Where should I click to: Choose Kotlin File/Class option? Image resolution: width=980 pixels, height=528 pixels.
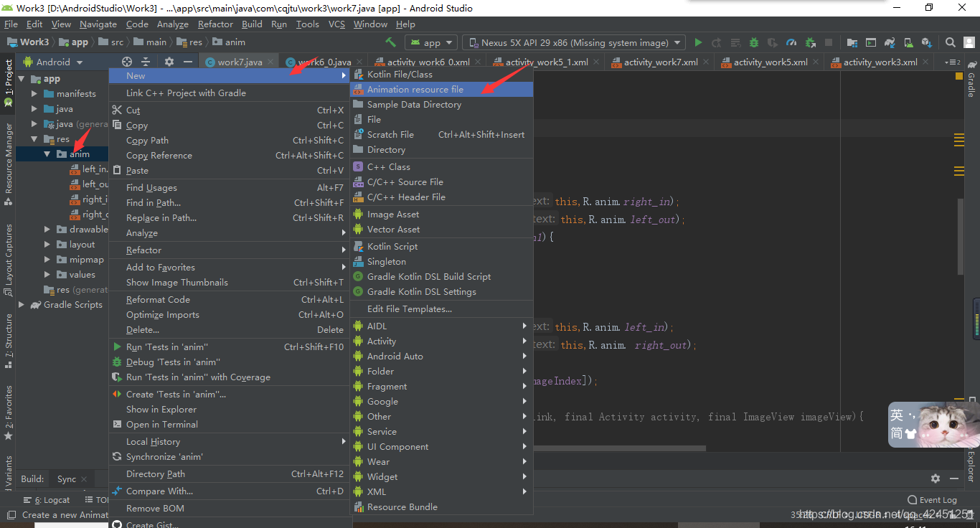click(x=441, y=74)
